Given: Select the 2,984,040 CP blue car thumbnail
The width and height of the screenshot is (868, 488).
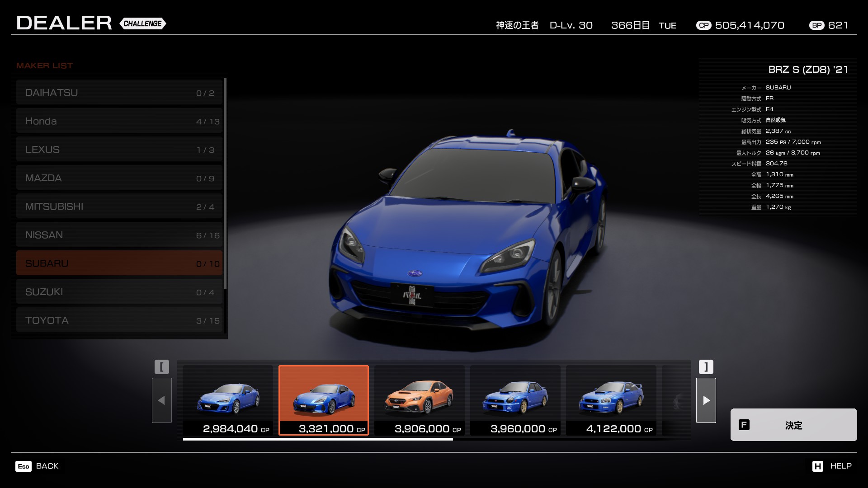Looking at the screenshot, I should click(228, 400).
